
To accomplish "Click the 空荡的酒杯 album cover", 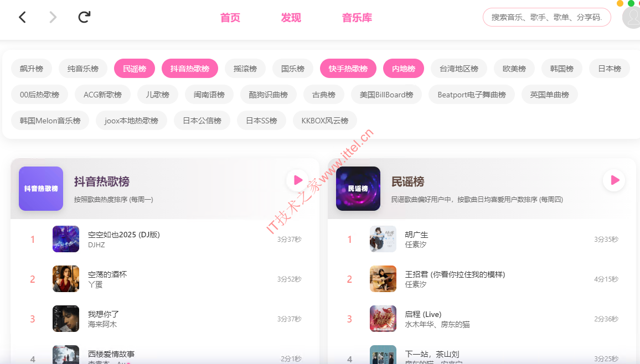I will 66,279.
